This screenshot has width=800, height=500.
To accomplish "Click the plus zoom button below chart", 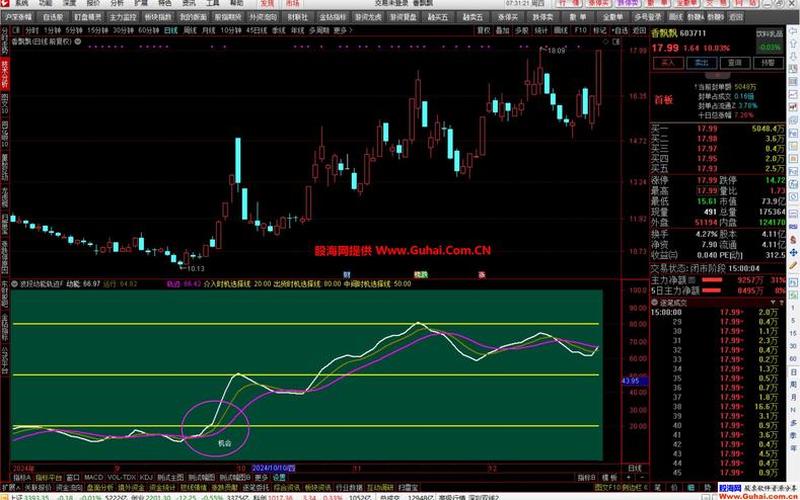I will tap(629, 478).
